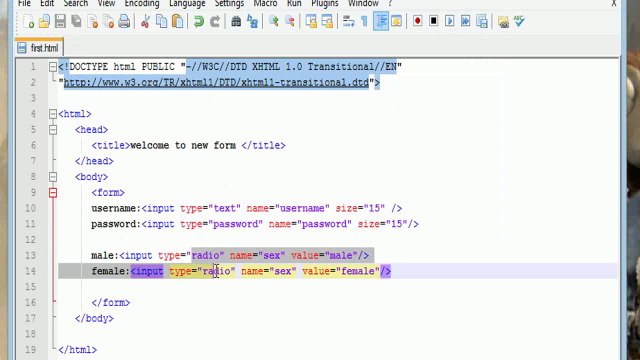Stop macro recording with black square icon
This screenshot has height=360, width=640.
point(433,21)
